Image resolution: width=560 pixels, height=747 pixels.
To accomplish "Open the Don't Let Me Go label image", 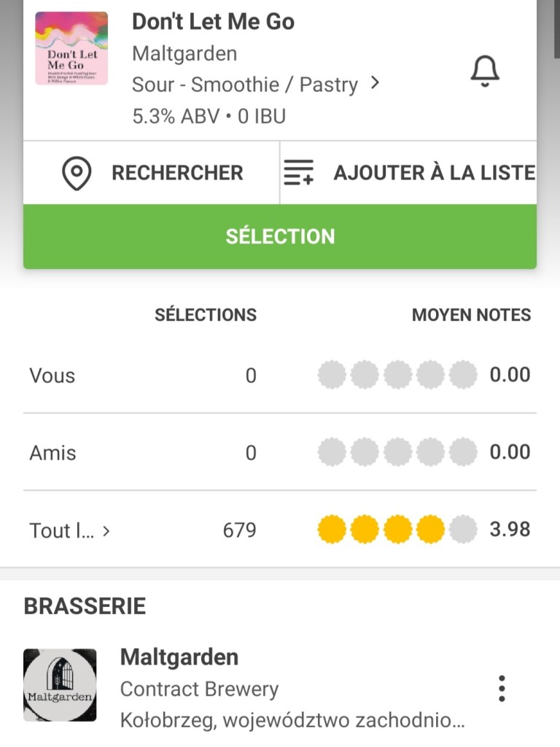I will coord(71,48).
